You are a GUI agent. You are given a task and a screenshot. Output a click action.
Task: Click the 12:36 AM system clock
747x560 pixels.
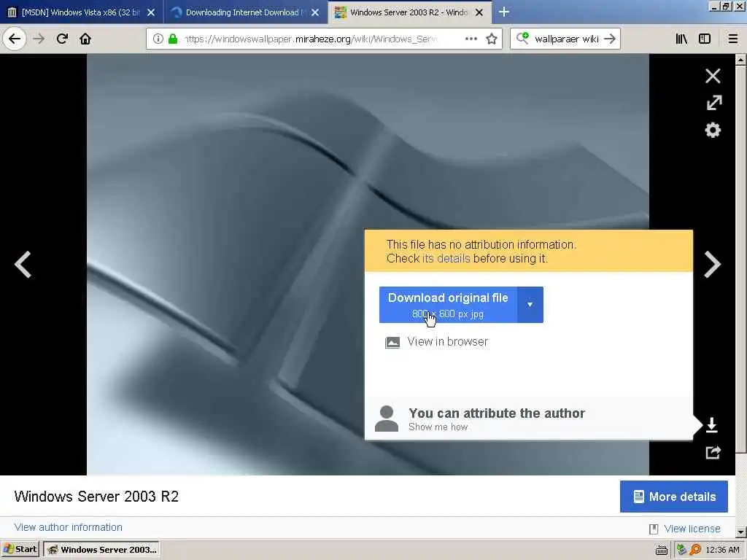click(x=722, y=550)
